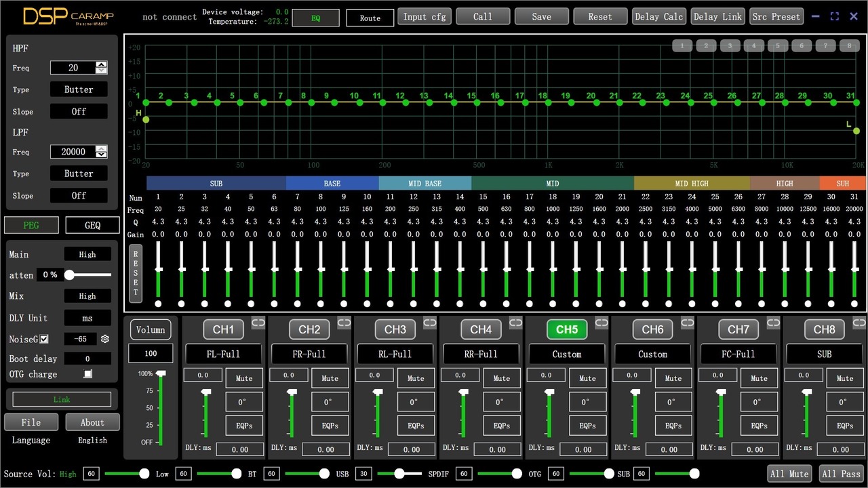Open CH8 SUB channel type dropdown
This screenshot has height=488, width=868.
point(824,354)
